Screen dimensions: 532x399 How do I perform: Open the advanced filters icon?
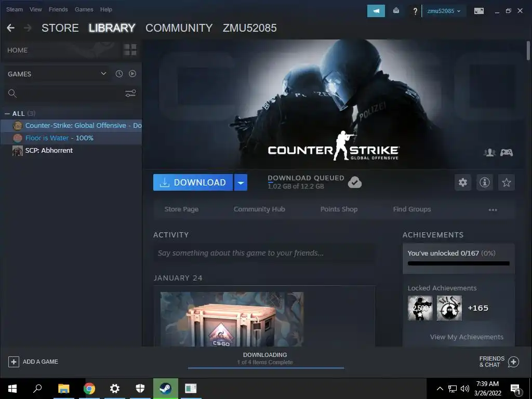pos(130,94)
